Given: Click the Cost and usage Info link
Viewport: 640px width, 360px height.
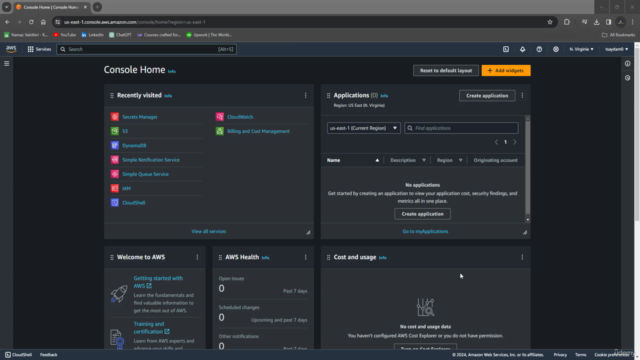Looking at the screenshot, I should point(382,258).
